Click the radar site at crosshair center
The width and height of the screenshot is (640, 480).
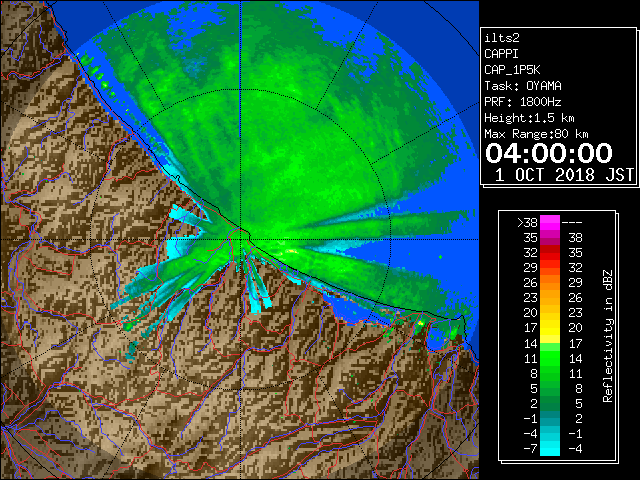[241, 239]
